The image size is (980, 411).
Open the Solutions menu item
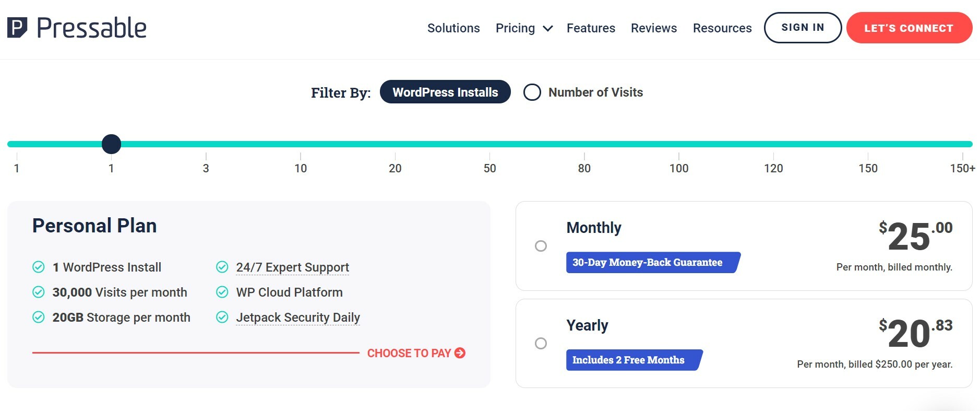tap(453, 28)
